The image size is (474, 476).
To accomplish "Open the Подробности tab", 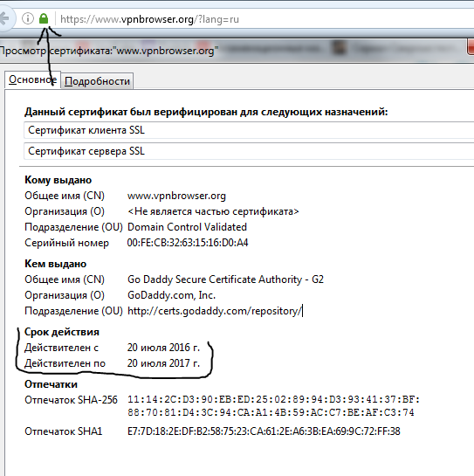I will pos(97,81).
